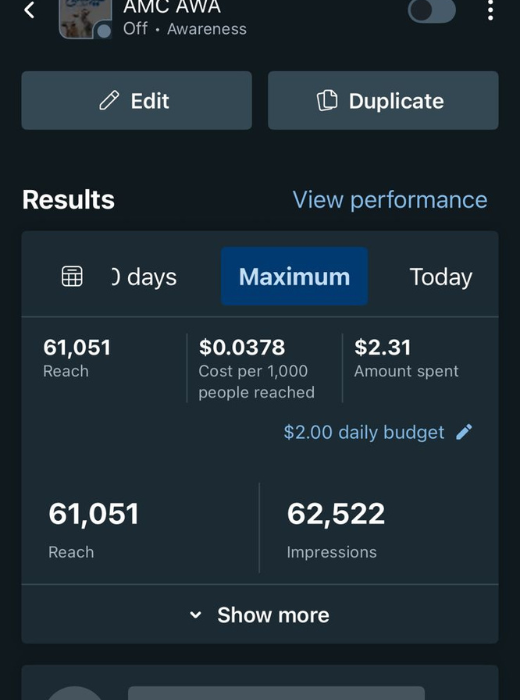Tap the $0.0378 cost per 1,000 metric
Screen dimensions: 520x700
tap(257, 369)
